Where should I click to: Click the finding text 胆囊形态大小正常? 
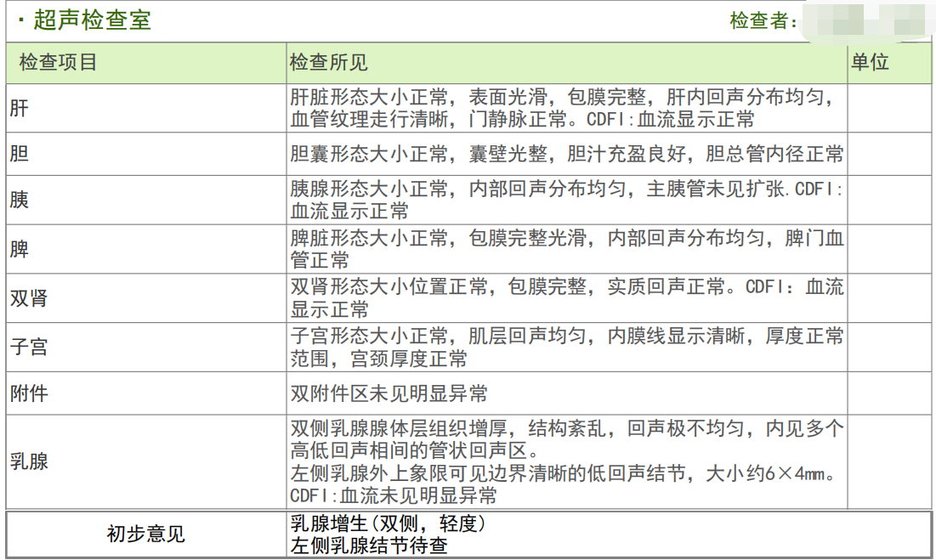[369, 154]
